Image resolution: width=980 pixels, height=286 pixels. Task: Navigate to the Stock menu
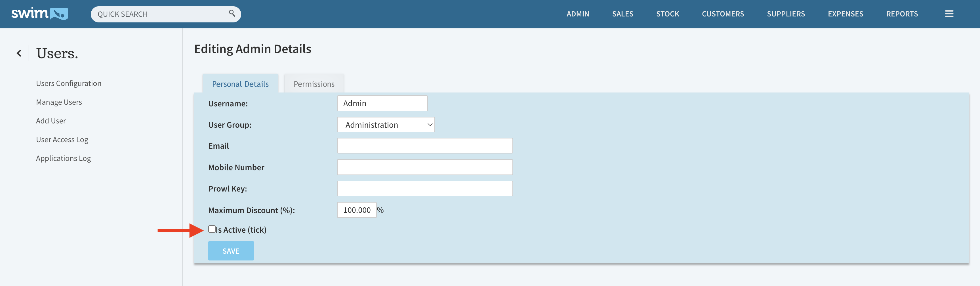tap(667, 14)
